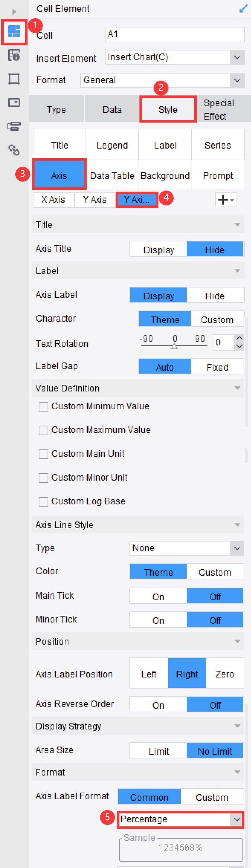
Task: Set Axis Label Position to Zero
Action: click(x=225, y=673)
